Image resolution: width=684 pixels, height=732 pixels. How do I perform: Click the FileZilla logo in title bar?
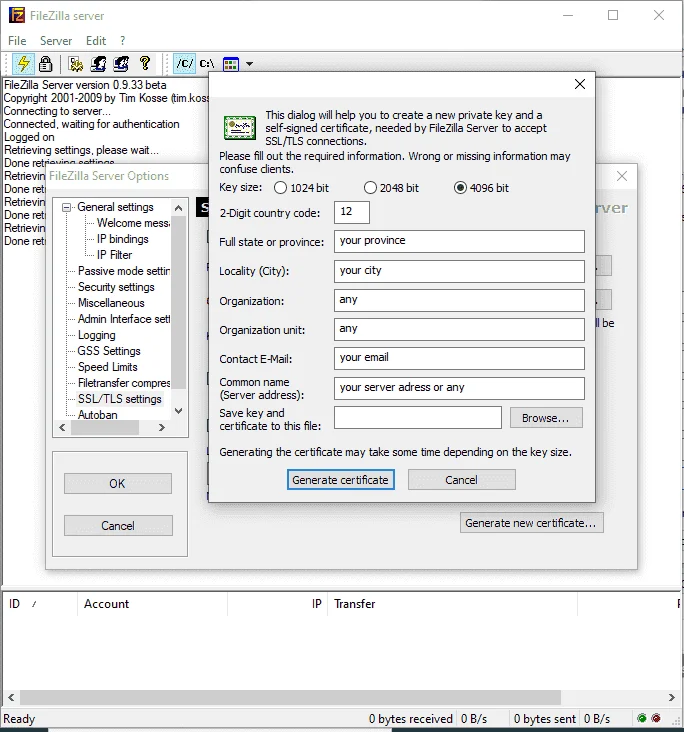click(x=17, y=15)
